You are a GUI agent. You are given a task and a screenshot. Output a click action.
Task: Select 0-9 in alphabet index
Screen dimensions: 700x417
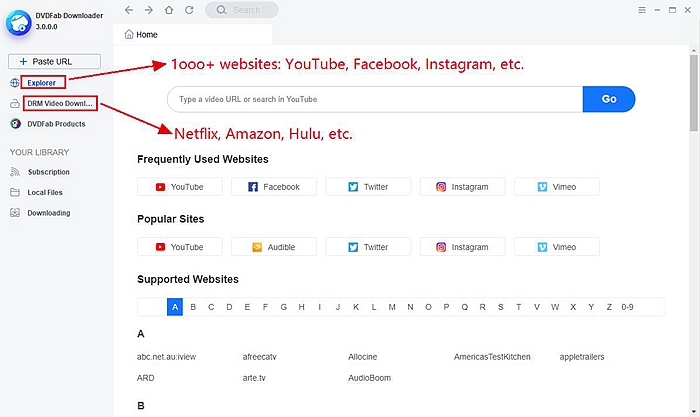click(x=627, y=307)
